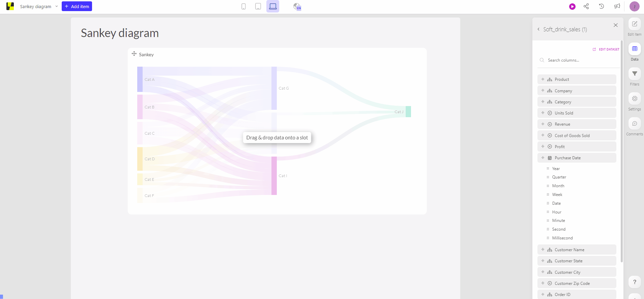This screenshot has width=644, height=299.
Task: Click the megaphone announcements icon
Action: click(617, 6)
